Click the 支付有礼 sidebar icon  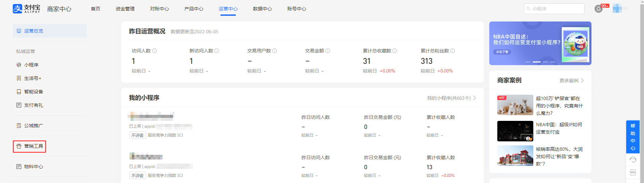(x=19, y=105)
